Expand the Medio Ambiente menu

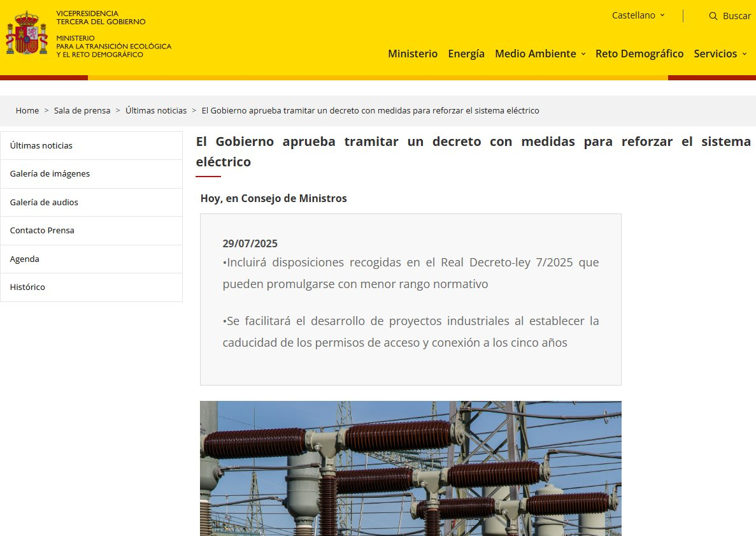pos(540,54)
